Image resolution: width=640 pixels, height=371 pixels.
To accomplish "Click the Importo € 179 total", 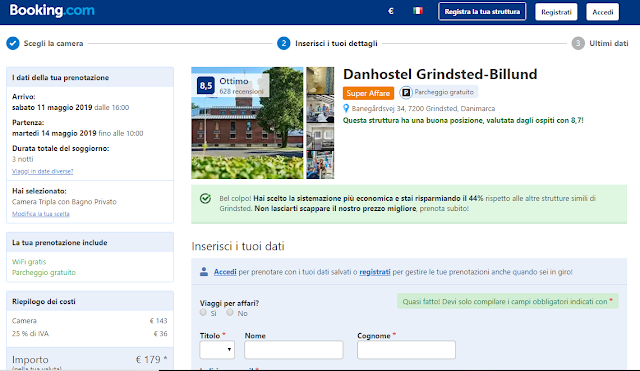I will coord(90,360).
